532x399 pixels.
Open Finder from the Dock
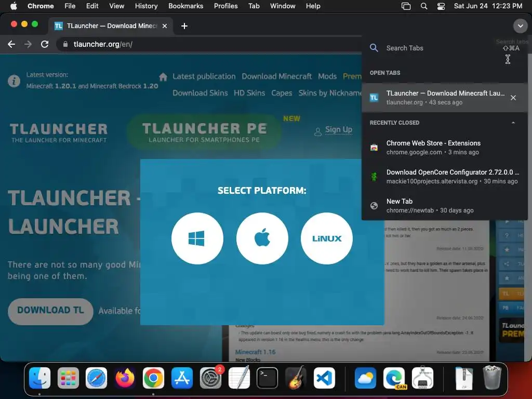(x=39, y=378)
